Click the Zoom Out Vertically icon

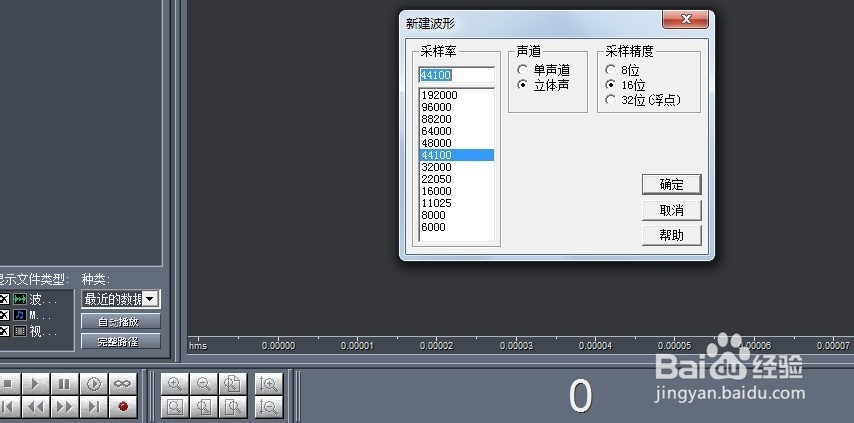tap(269, 406)
